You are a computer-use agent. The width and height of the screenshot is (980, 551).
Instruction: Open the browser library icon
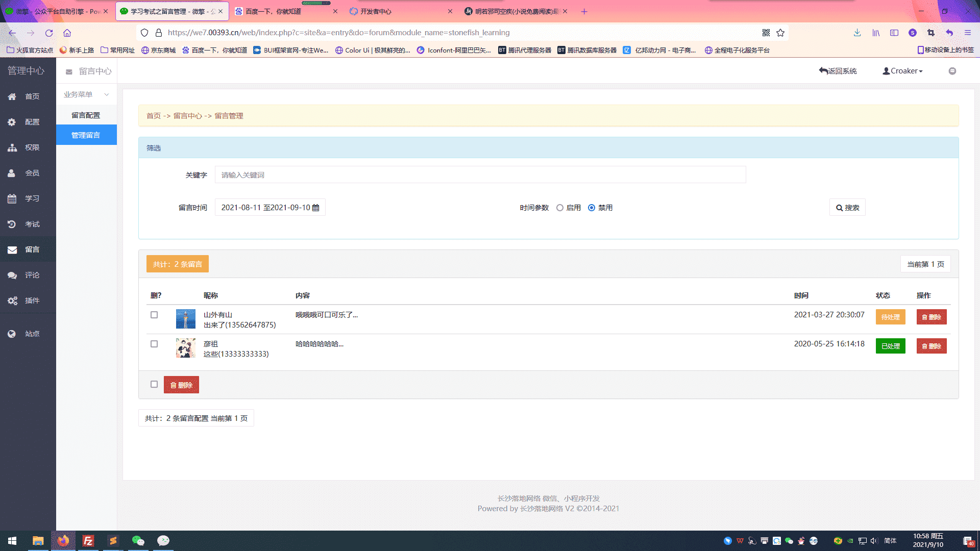[876, 33]
